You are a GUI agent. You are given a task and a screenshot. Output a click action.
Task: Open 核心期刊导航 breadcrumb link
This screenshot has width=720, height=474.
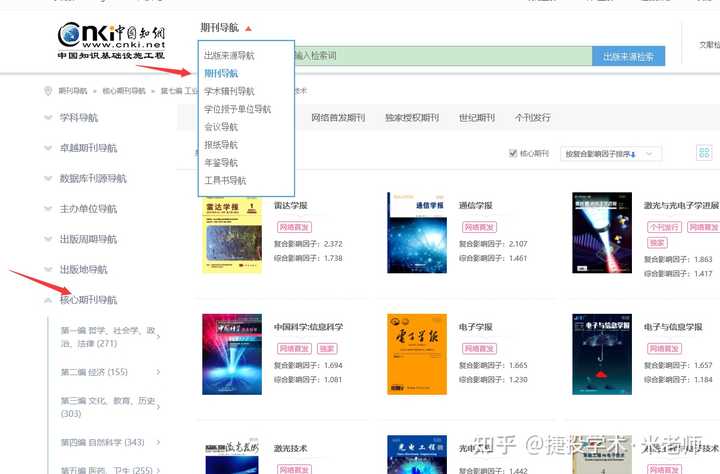[124, 91]
